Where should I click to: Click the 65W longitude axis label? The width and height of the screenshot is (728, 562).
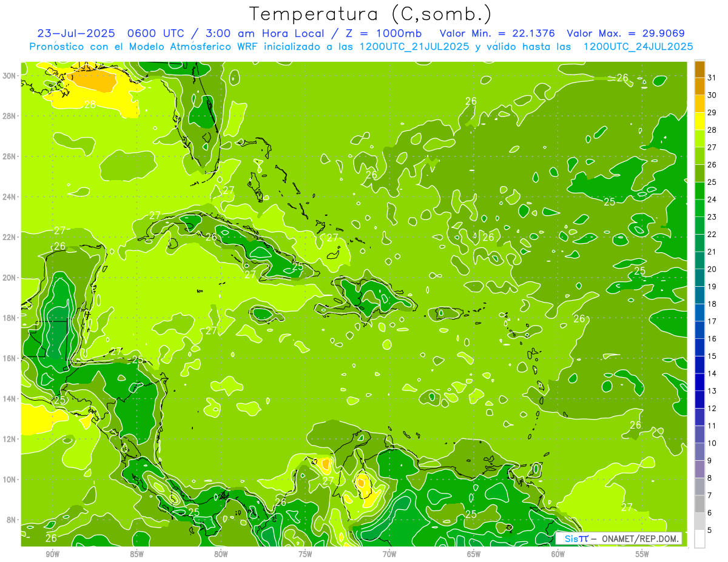coord(473,555)
